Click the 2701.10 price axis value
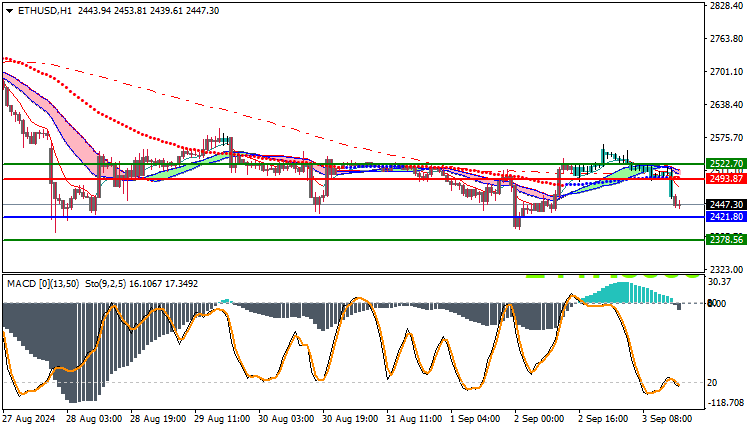The width and height of the screenshot is (750, 430). (x=727, y=71)
